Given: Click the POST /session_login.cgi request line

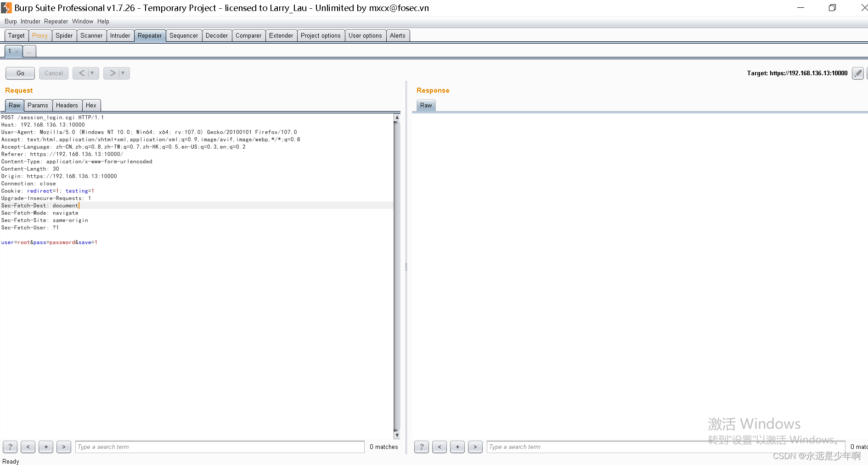Looking at the screenshot, I should pyautogui.click(x=52, y=118).
